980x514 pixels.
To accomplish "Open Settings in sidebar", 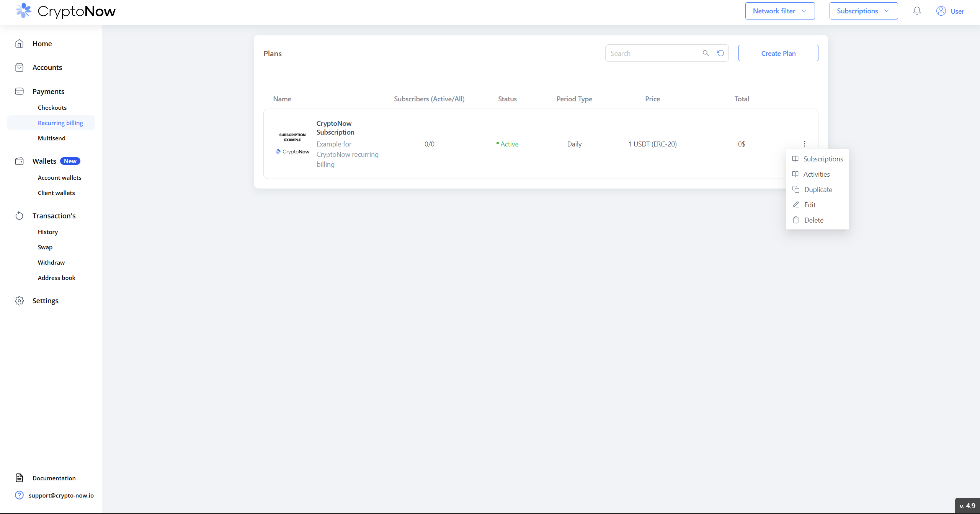I will tap(45, 301).
